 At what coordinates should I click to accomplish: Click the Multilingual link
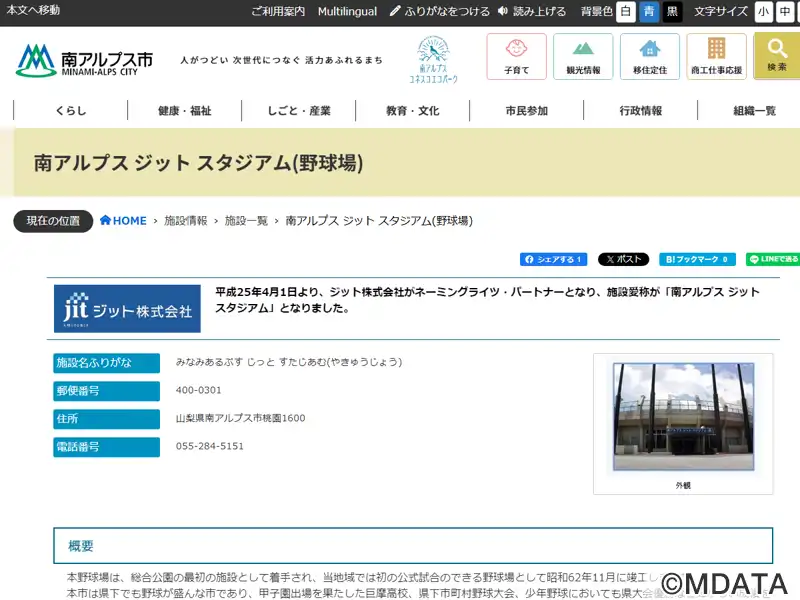tap(347, 11)
